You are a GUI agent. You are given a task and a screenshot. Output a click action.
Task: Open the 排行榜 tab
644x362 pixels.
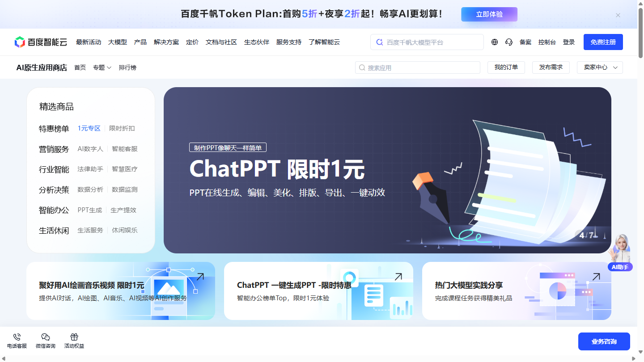tap(127, 67)
